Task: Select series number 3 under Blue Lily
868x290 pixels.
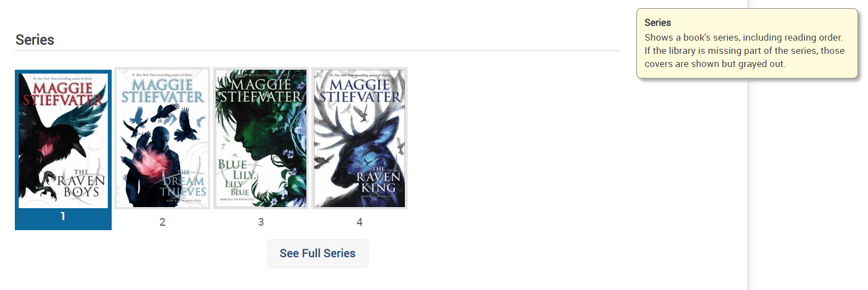Action: click(261, 222)
